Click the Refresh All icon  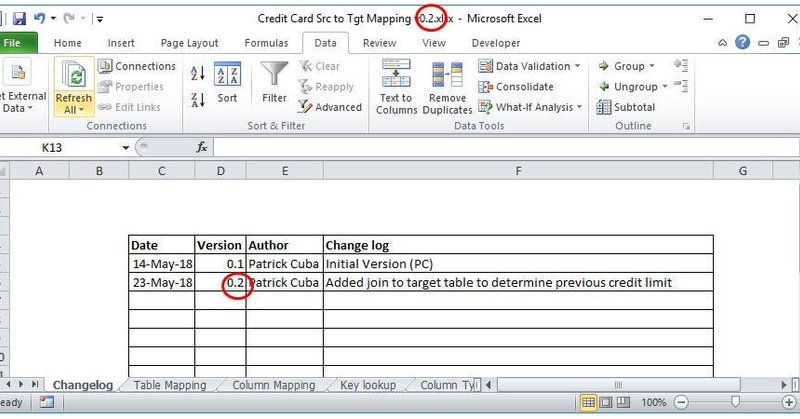point(74,75)
